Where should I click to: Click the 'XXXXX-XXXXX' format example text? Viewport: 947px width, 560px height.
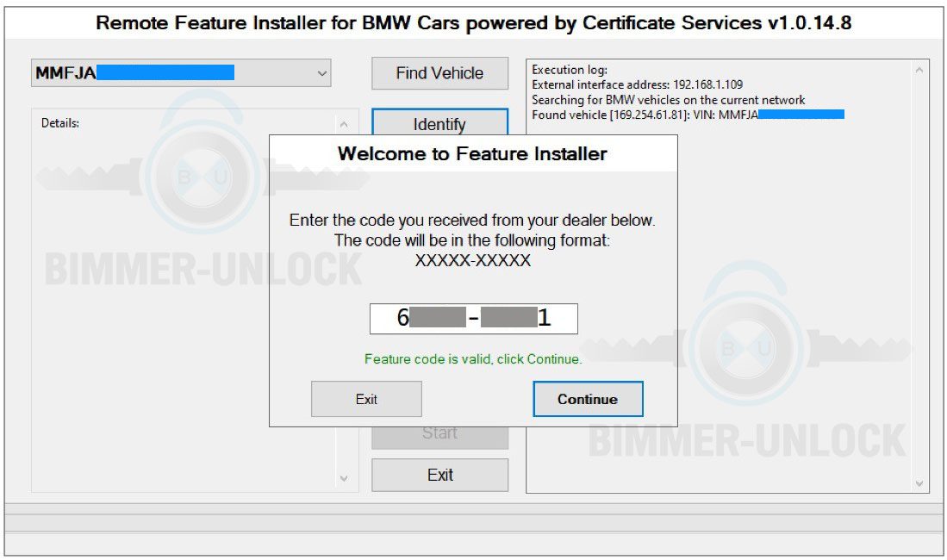point(473,260)
